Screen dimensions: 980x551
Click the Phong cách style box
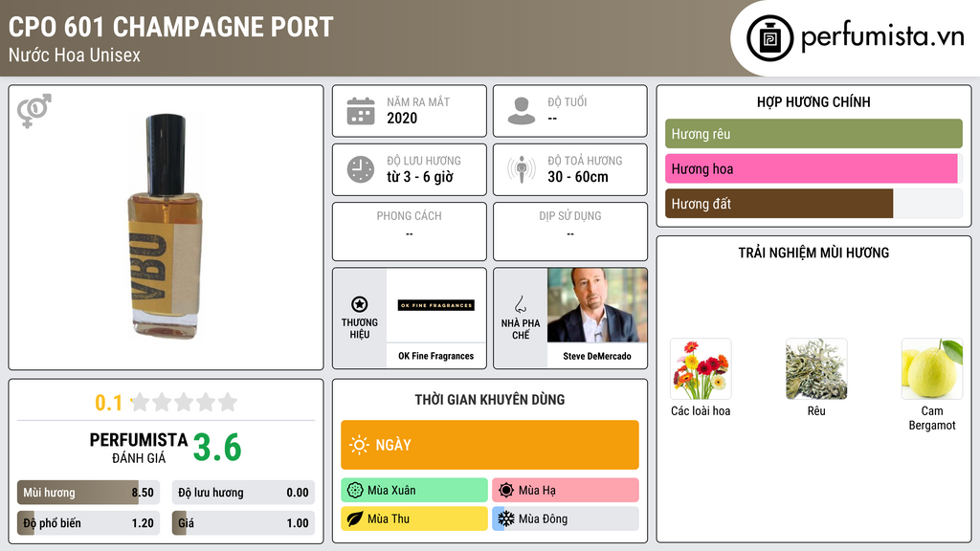click(410, 231)
